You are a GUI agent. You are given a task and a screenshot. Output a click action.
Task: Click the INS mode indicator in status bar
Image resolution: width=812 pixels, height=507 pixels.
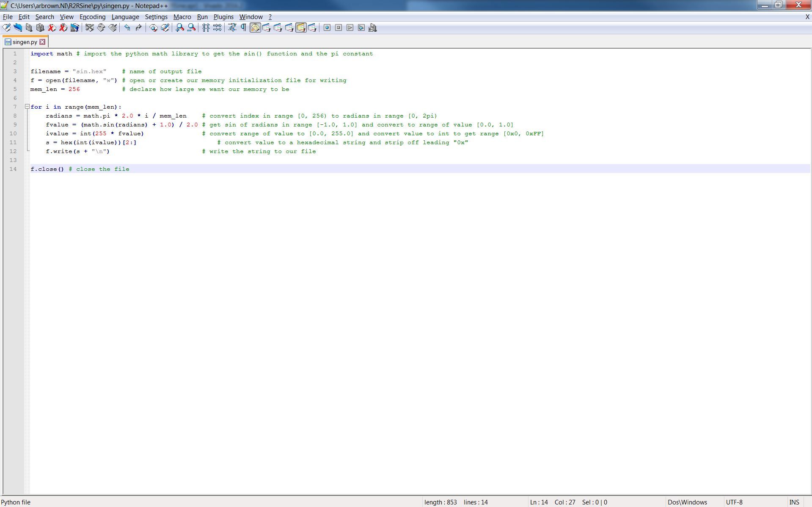point(794,502)
